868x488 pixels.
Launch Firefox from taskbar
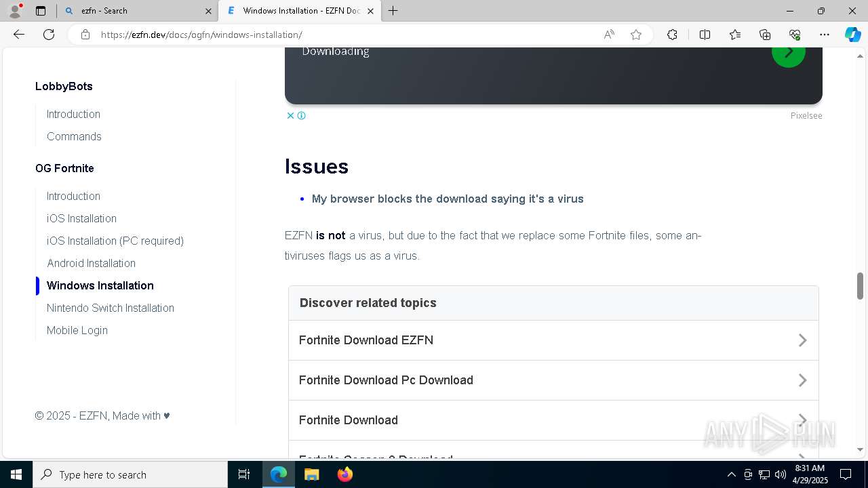[x=344, y=474]
